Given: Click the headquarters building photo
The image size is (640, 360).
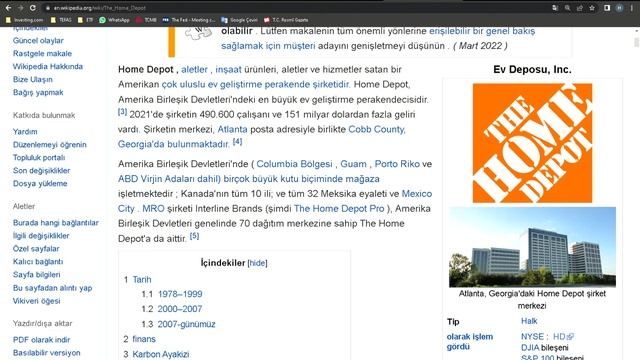Looking at the screenshot, I should coord(532,247).
